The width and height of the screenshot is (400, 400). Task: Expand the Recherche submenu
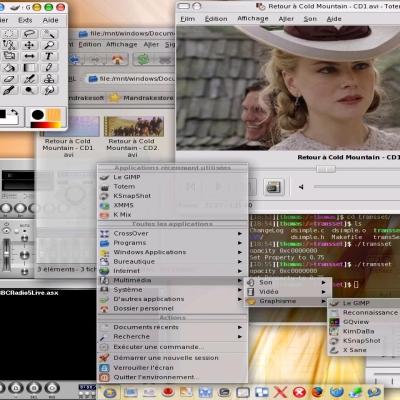172,337
